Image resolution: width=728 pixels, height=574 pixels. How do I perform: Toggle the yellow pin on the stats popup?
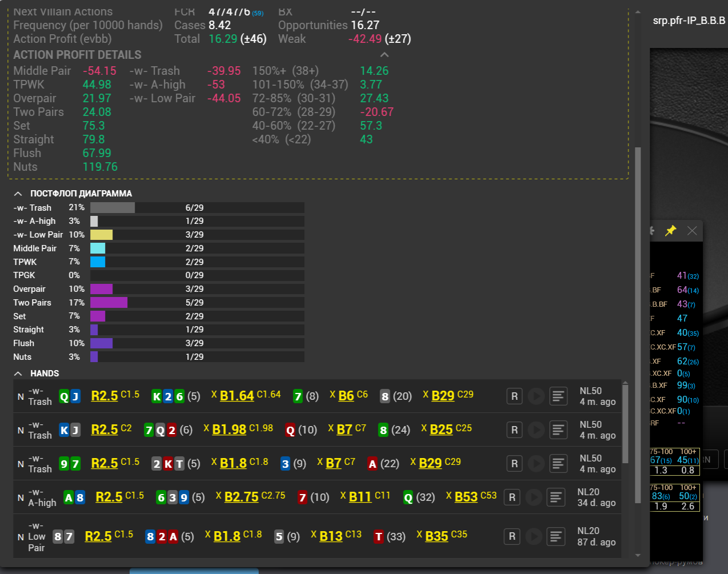click(x=670, y=231)
